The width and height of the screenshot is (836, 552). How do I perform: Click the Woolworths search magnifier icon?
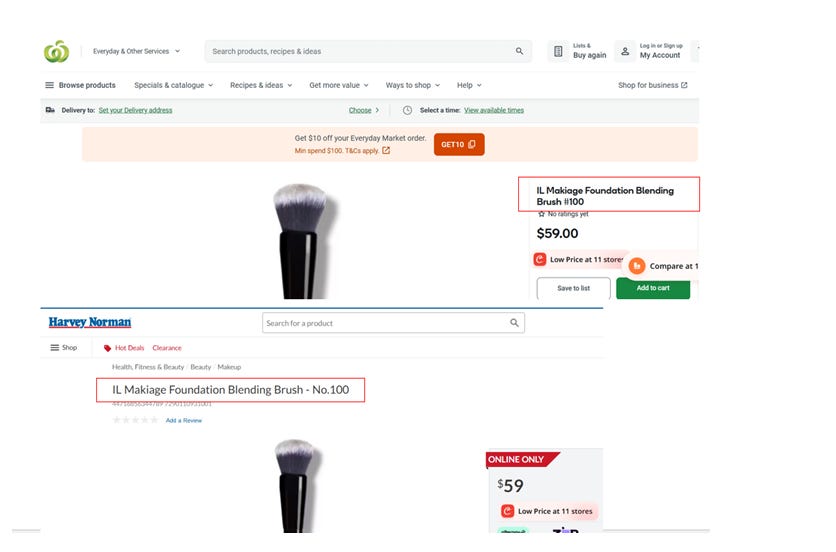tap(519, 51)
